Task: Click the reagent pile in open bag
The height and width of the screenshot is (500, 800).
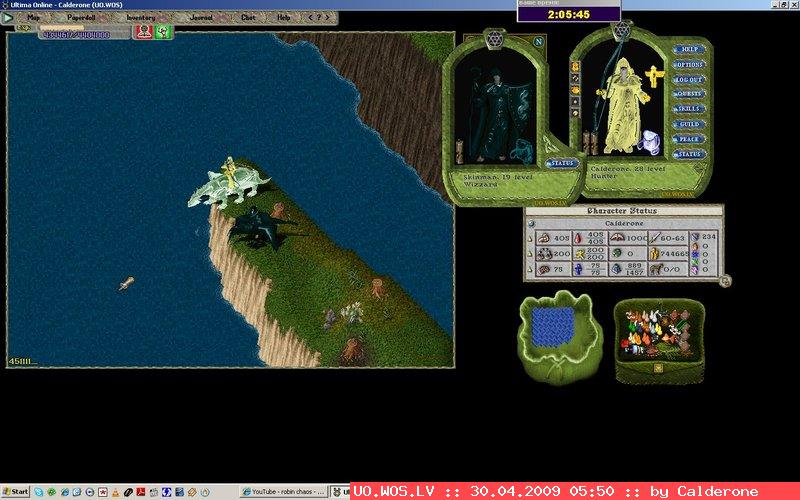Action: [x=656, y=333]
